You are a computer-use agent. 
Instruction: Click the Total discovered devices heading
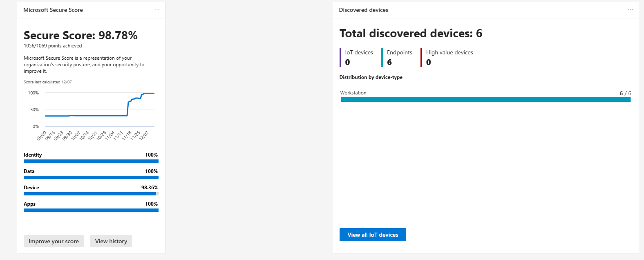411,34
